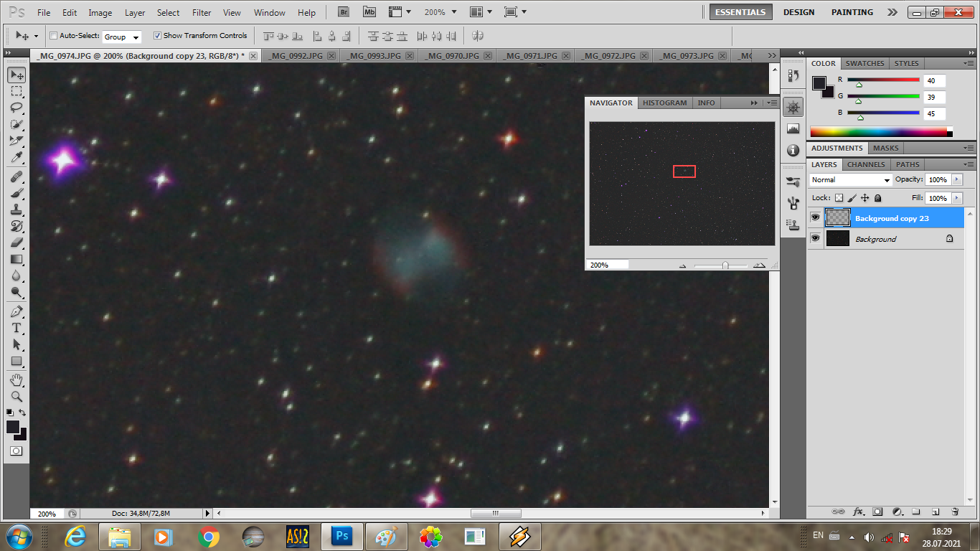Switch to the Painting workspace
This screenshot has height=551, width=980.
(x=852, y=12)
